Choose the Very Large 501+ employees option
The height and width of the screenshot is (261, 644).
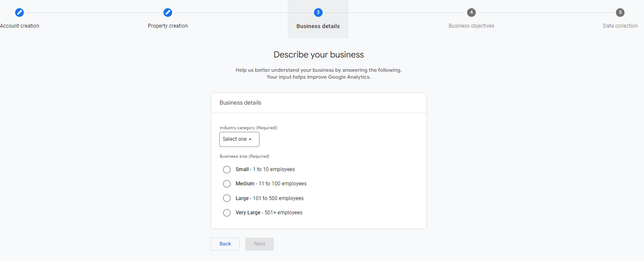tap(227, 213)
